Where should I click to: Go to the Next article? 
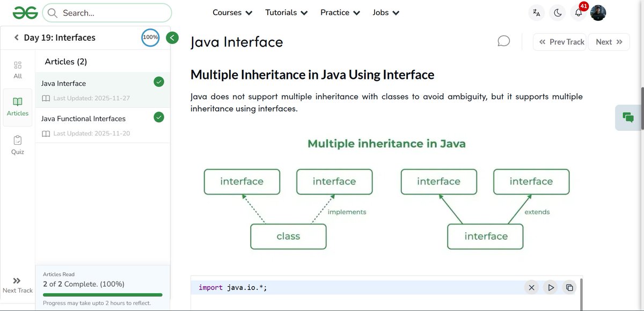(609, 41)
